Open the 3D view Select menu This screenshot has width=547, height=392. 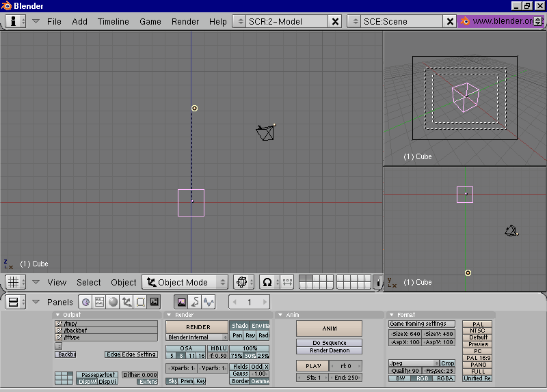click(89, 282)
